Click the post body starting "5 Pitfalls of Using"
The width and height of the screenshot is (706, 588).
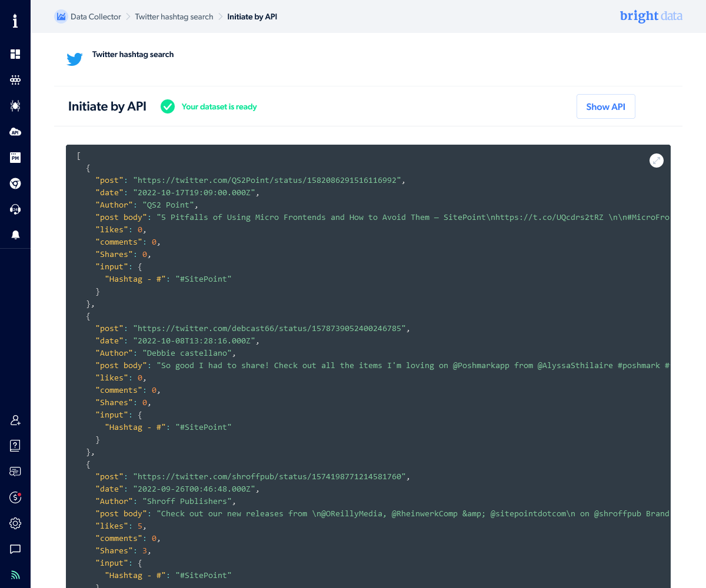414,217
